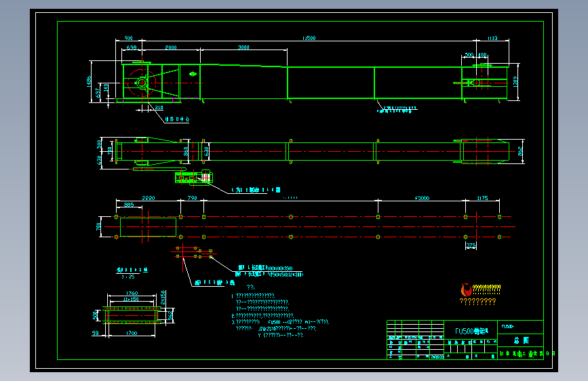Viewport: 588px width, 381px height.
Task: Click the FU500 title in the title block
Action: (x=471, y=331)
